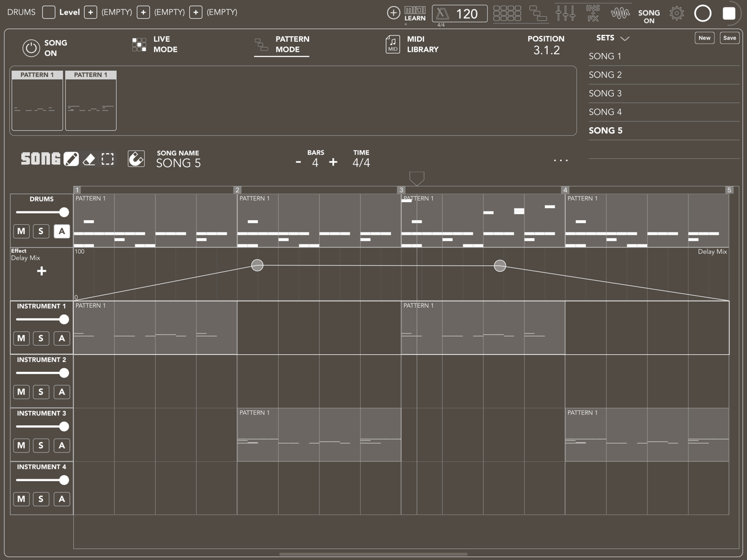Activate the dashed selection marquee tool
Screen dimensions: 747x560
pyautogui.click(x=108, y=159)
